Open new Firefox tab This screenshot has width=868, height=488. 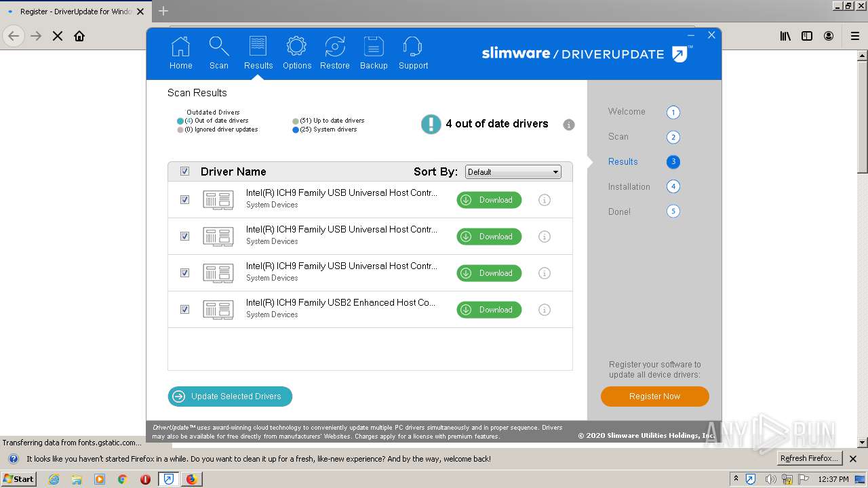click(163, 11)
